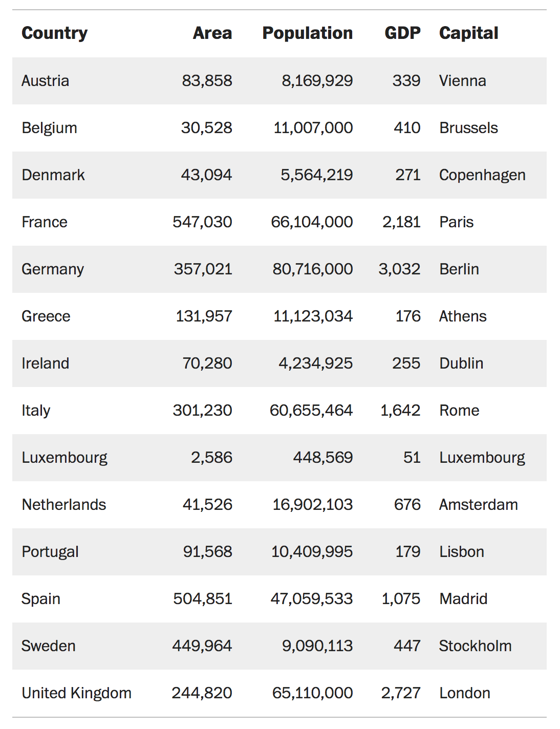Select the Amsterdam capital cell
The image size is (560, 729).
pos(478,505)
